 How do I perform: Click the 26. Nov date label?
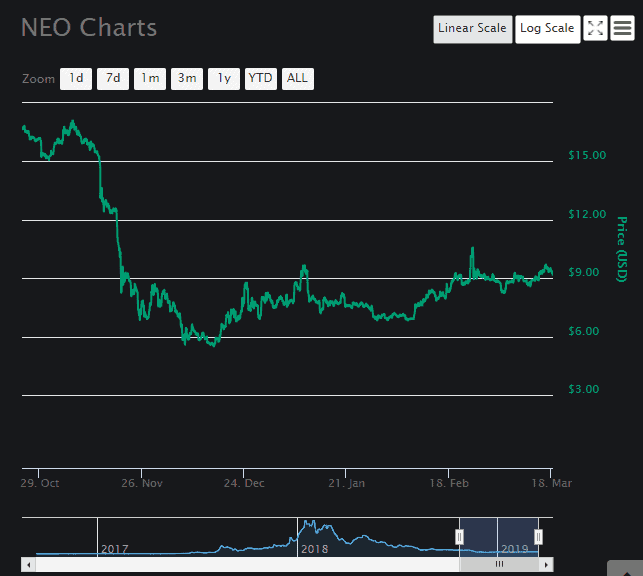(x=142, y=483)
